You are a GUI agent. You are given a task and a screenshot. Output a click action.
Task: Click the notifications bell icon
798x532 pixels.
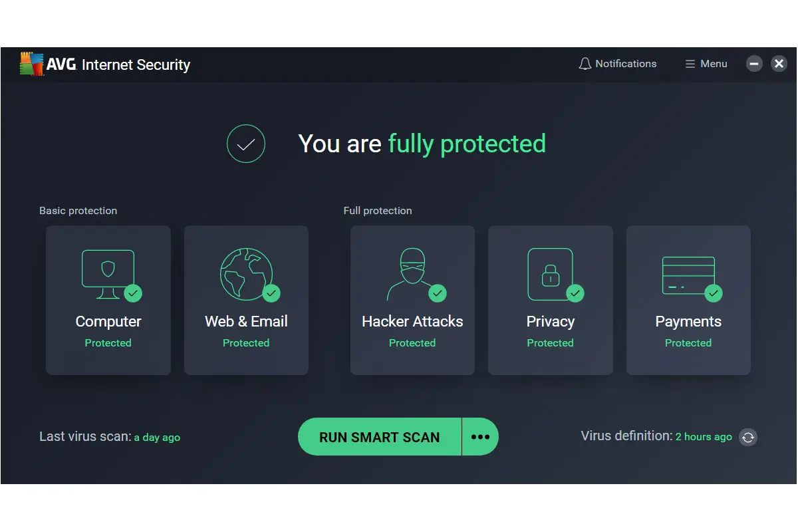(585, 63)
